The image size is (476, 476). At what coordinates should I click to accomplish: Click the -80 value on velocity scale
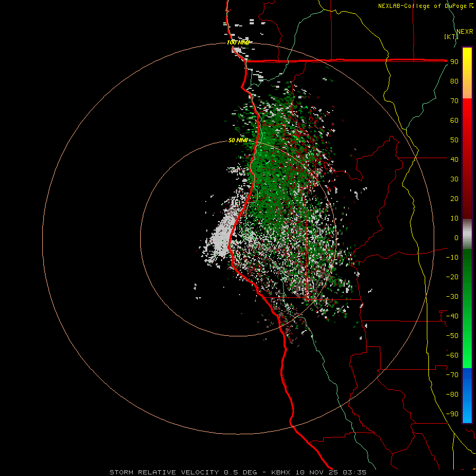point(452,395)
